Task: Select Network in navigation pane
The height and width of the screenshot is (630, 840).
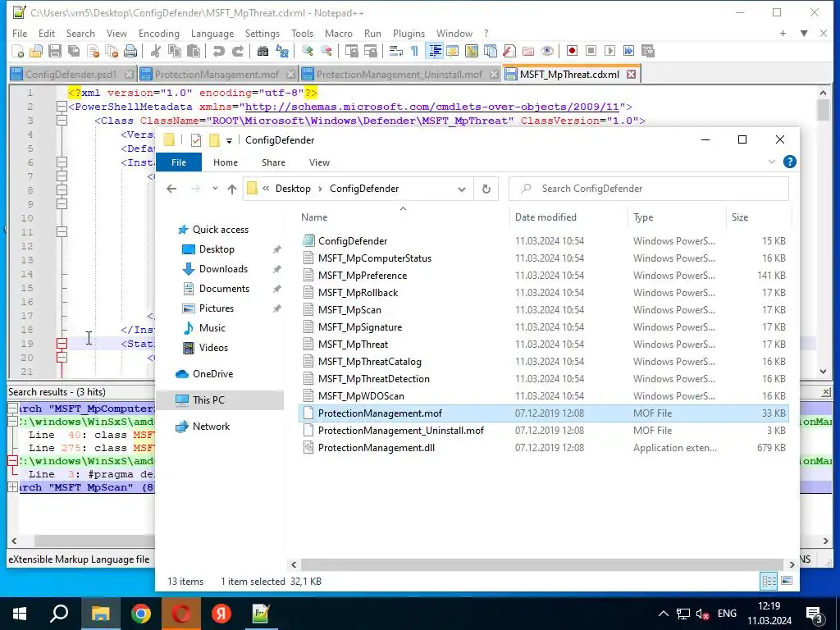Action: (x=211, y=427)
